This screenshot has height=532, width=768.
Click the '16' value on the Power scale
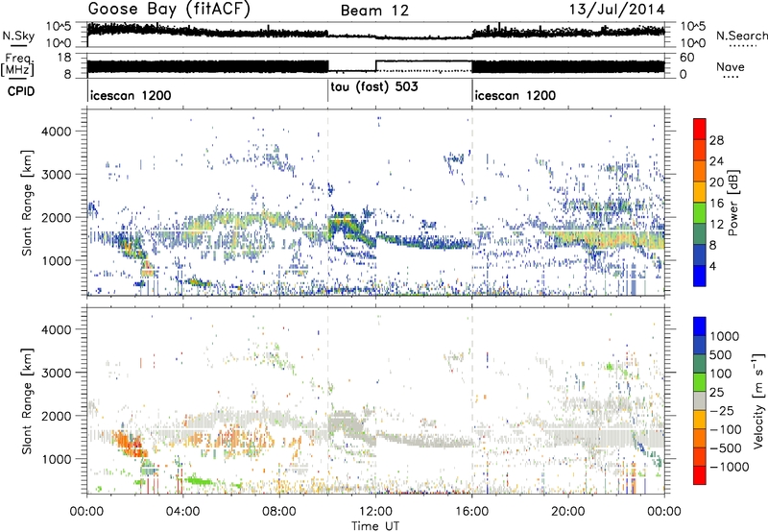coord(716,203)
